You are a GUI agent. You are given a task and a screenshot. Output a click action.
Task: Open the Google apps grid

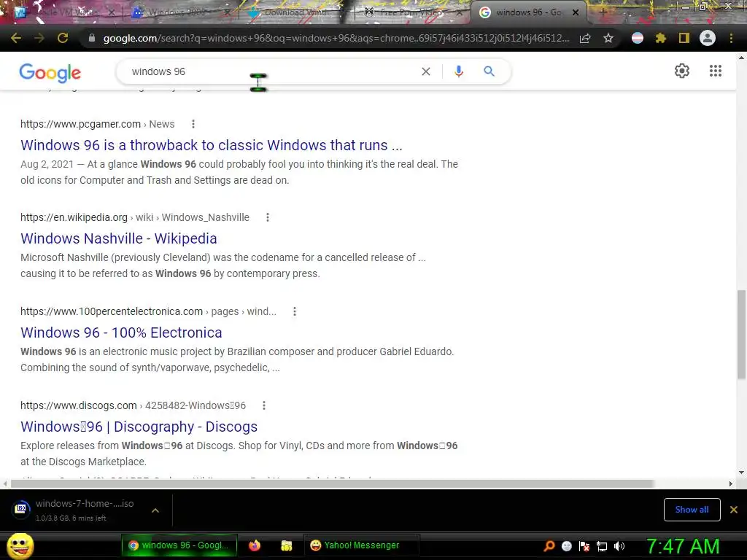coord(716,71)
